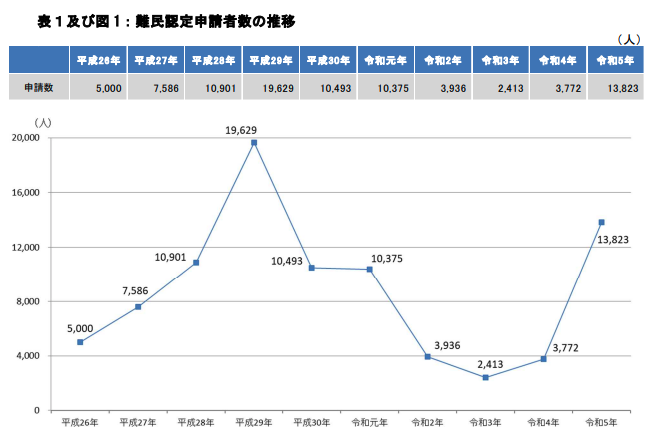Select the 令和5年 data point marker on the chart

pyautogui.click(x=601, y=222)
